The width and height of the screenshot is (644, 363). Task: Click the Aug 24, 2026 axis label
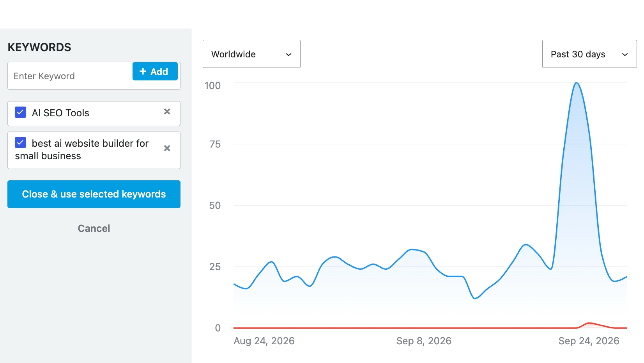(x=264, y=341)
